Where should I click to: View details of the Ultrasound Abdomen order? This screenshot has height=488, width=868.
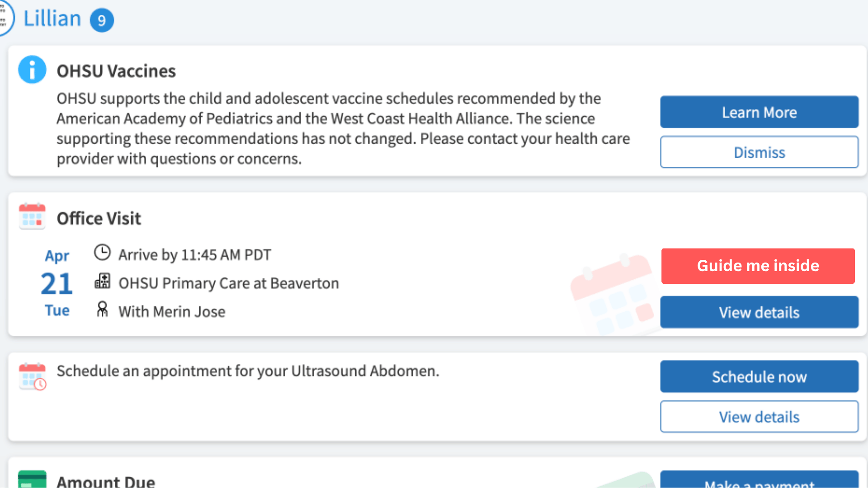[x=759, y=417]
